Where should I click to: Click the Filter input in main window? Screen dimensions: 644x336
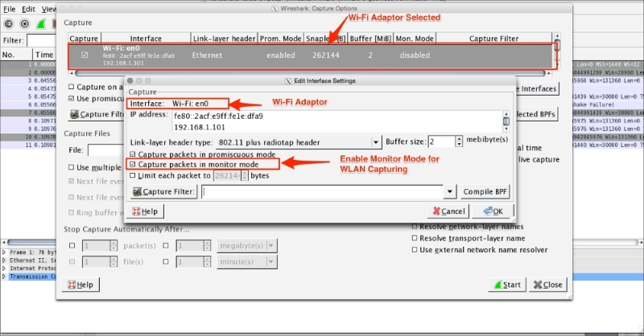pyautogui.click(x=41, y=40)
